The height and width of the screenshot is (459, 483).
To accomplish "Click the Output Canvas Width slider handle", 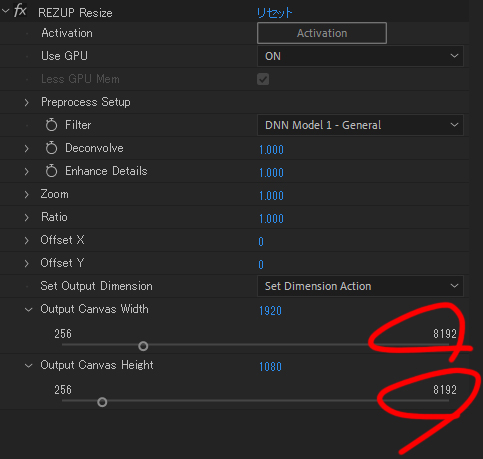I will pyautogui.click(x=143, y=346).
